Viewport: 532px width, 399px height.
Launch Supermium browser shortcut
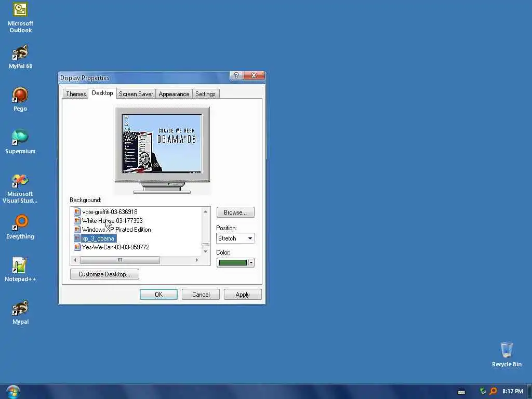tap(20, 142)
